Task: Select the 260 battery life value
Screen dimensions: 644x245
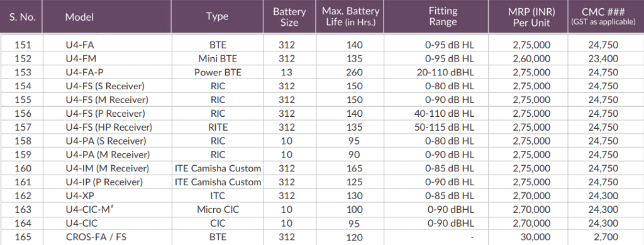Action: tap(354, 73)
